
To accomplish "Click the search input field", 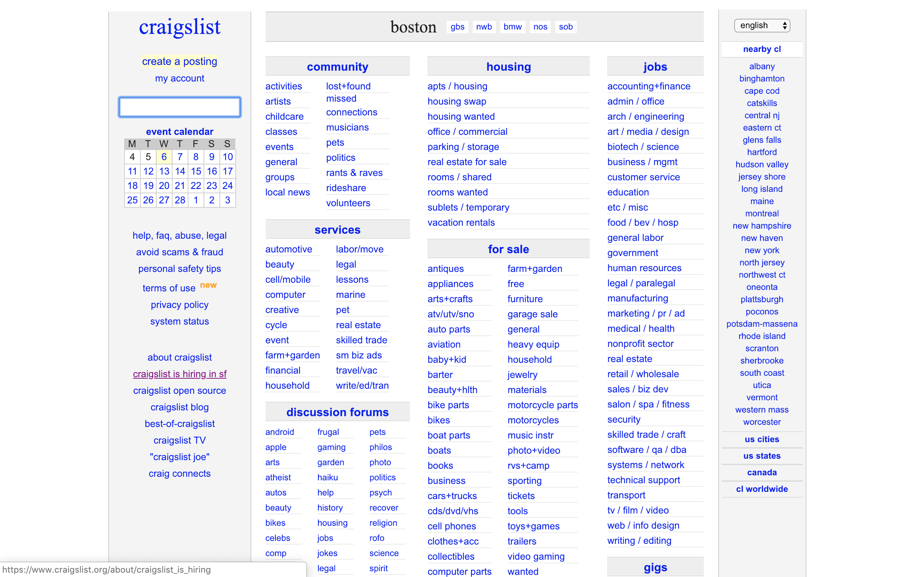I will click(179, 107).
